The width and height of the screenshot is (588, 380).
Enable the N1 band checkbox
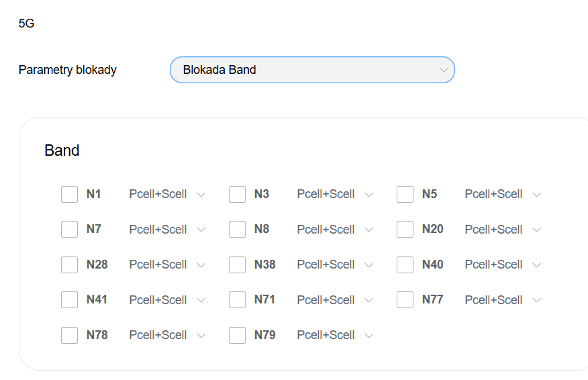pos(70,194)
